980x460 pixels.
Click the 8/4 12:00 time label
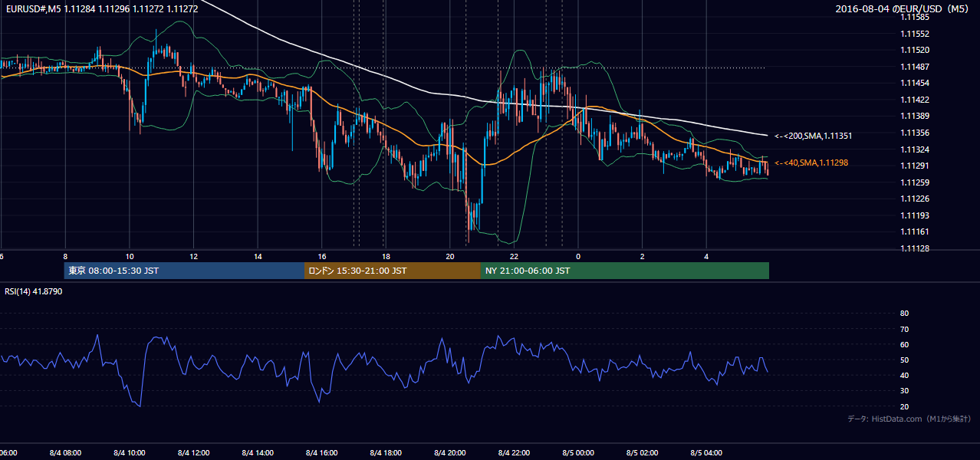click(x=193, y=453)
